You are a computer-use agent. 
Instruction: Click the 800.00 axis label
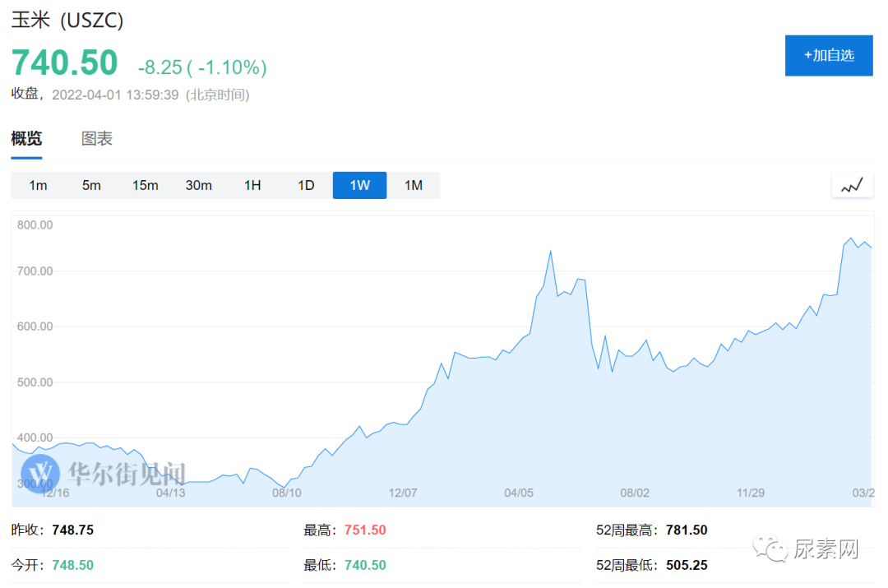click(35, 225)
